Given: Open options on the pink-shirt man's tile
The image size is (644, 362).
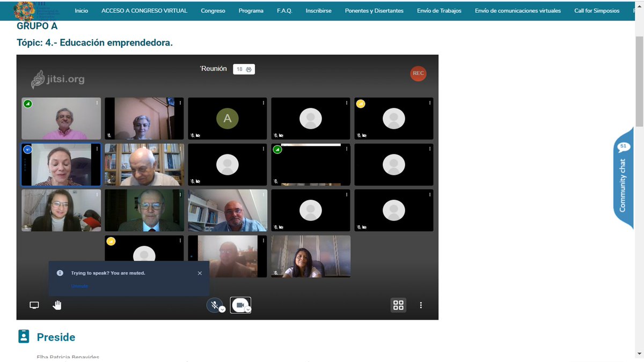Looking at the screenshot, I should 97,102.
